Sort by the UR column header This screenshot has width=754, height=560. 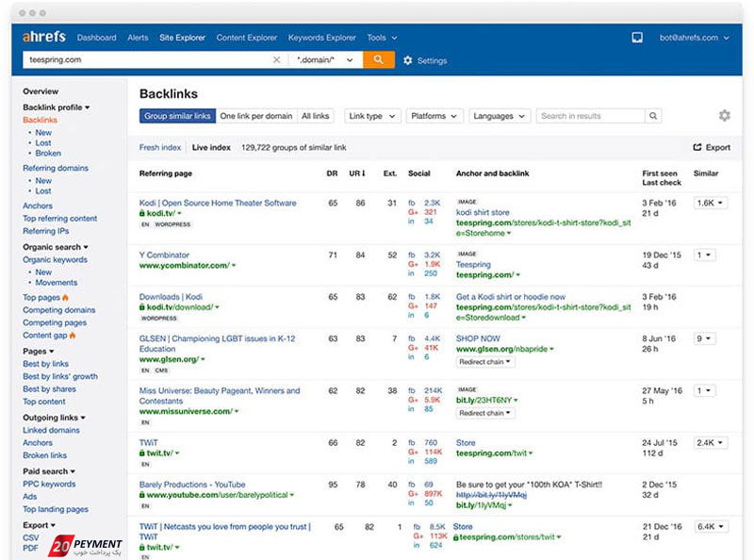[x=357, y=173]
